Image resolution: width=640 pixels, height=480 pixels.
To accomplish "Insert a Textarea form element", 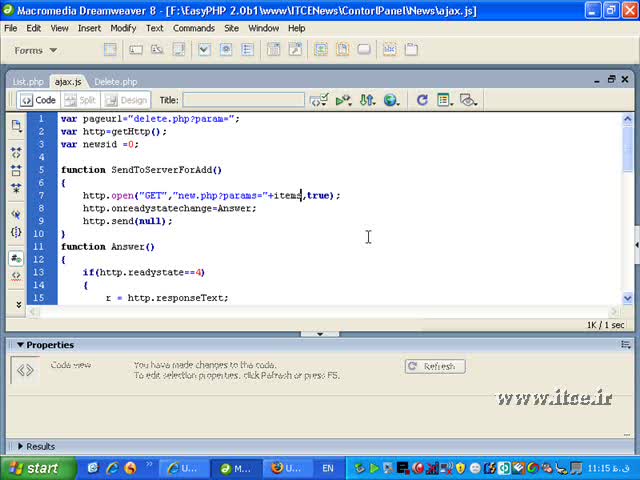I will (x=179, y=50).
